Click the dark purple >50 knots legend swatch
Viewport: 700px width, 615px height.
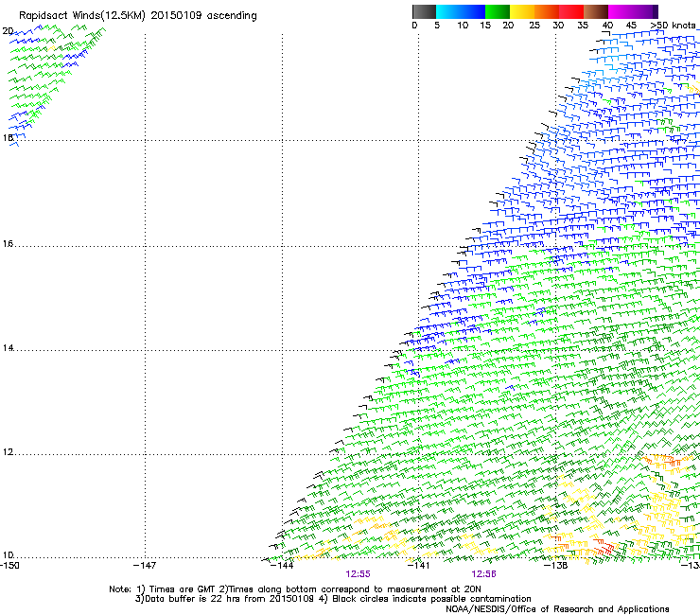656,11
